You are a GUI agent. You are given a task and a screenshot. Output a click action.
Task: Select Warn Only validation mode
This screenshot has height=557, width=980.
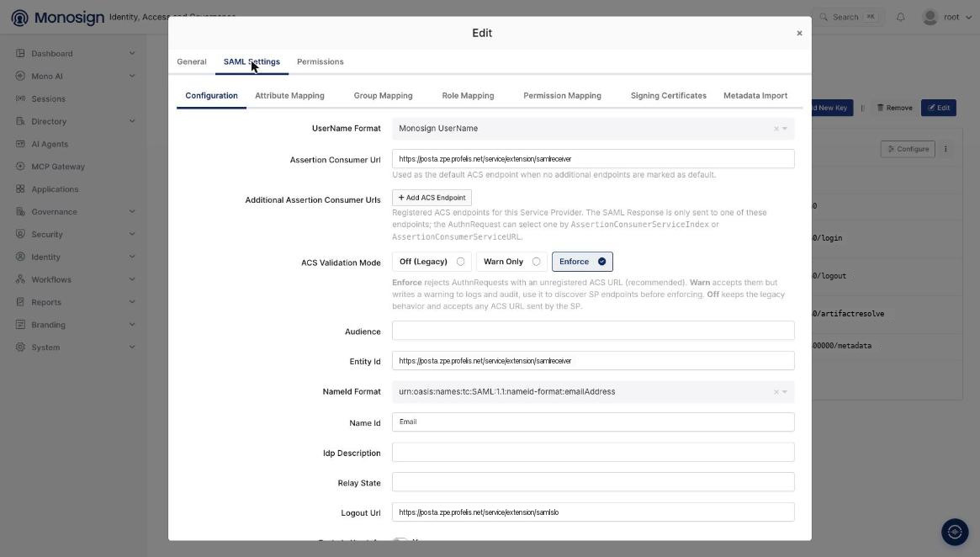point(511,262)
